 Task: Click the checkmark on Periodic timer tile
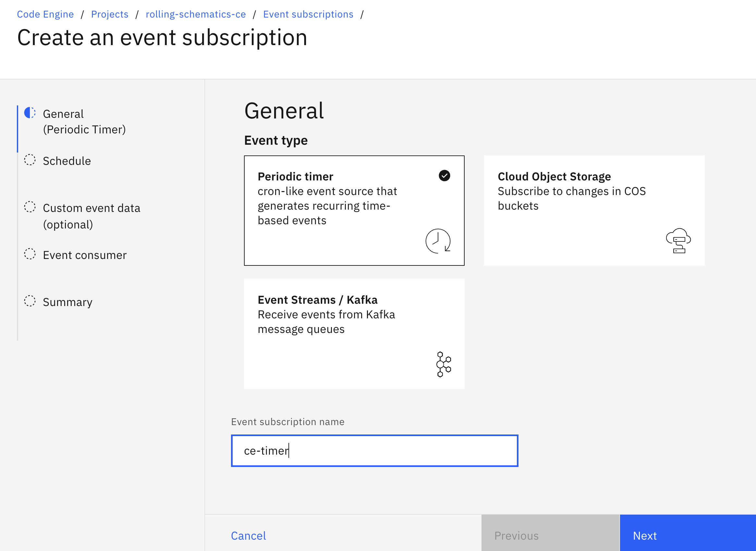(444, 176)
